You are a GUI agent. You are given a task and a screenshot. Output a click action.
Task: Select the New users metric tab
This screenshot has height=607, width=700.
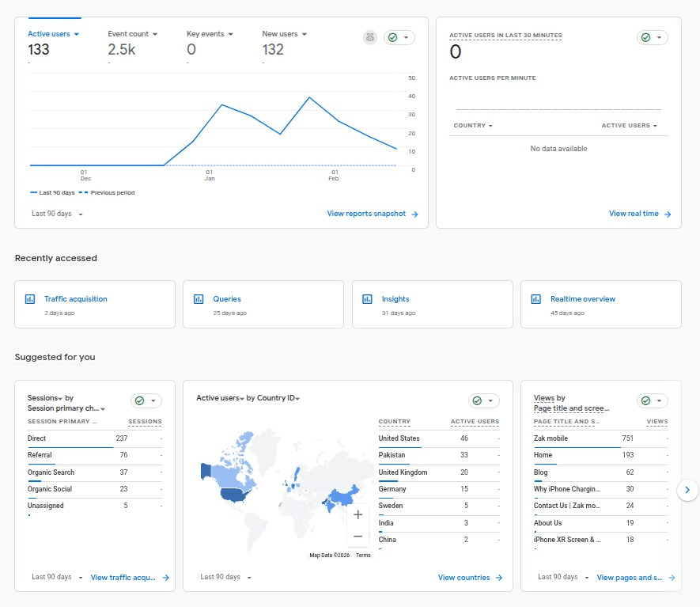(x=284, y=34)
